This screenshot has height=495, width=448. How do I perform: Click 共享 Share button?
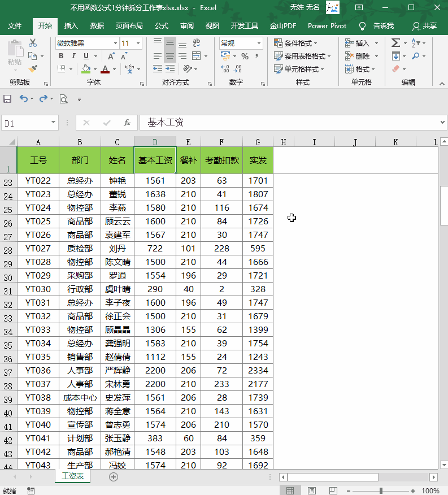(x=425, y=26)
